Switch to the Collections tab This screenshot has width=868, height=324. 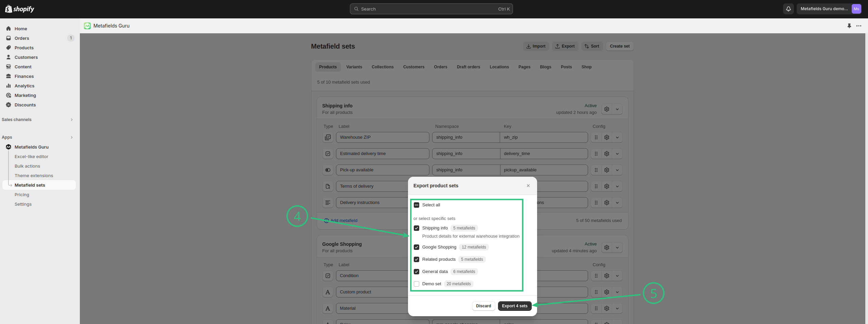[x=383, y=67]
